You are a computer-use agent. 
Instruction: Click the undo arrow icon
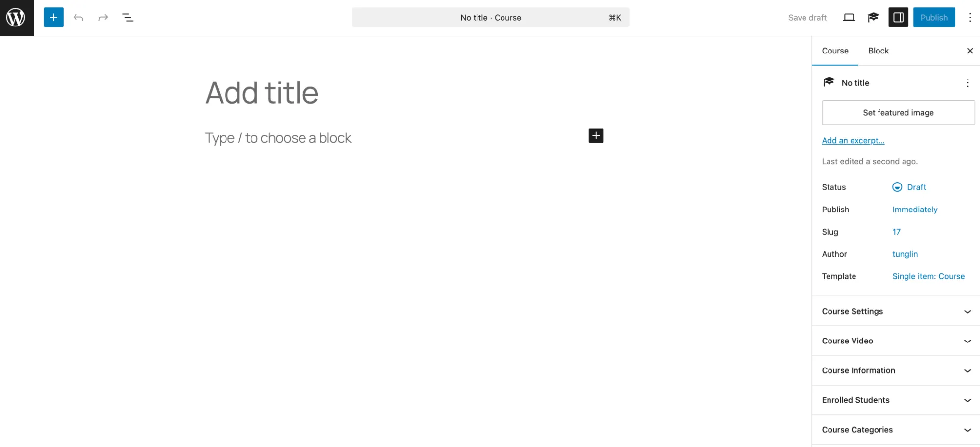pyautogui.click(x=78, y=18)
